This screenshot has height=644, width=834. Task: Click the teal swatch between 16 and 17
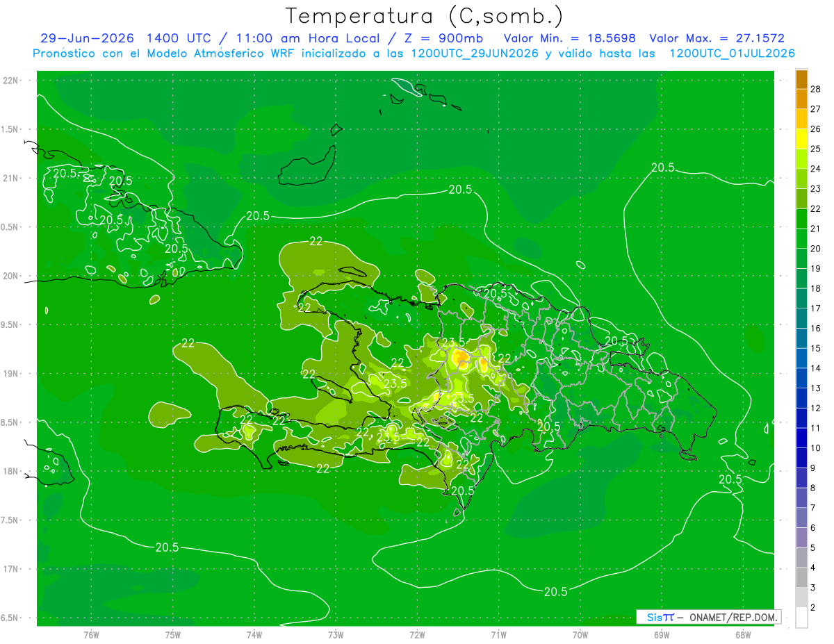click(x=801, y=318)
